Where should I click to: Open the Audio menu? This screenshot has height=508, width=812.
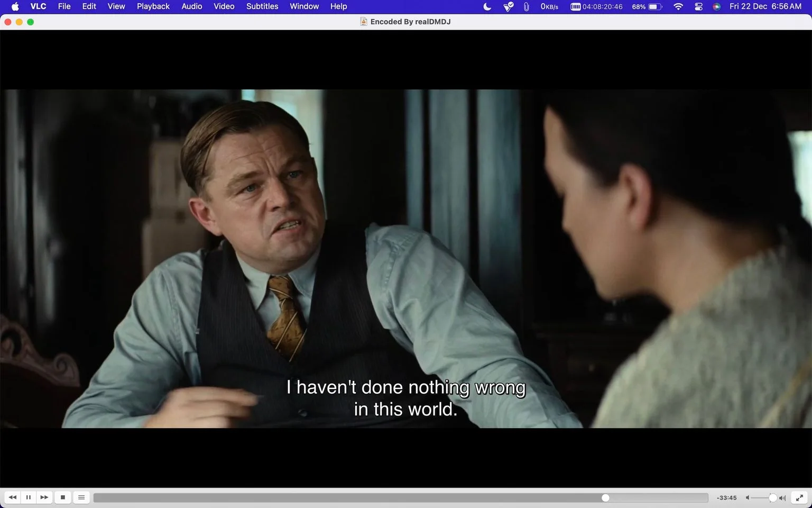click(x=192, y=6)
